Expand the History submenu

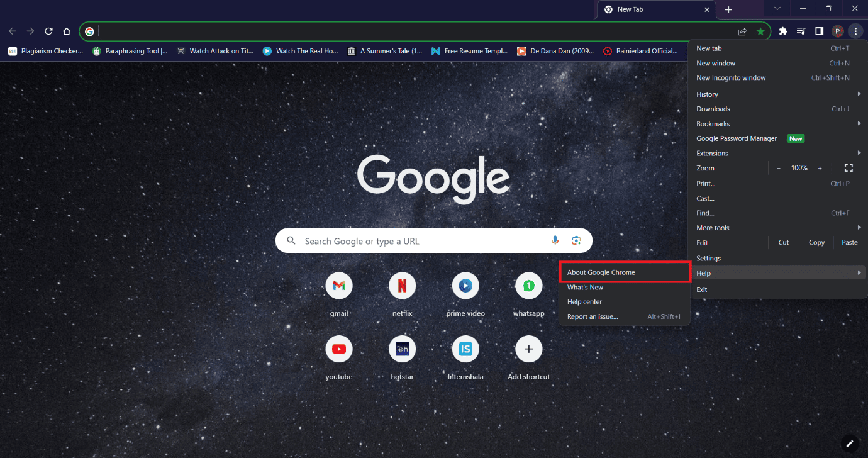[777, 94]
